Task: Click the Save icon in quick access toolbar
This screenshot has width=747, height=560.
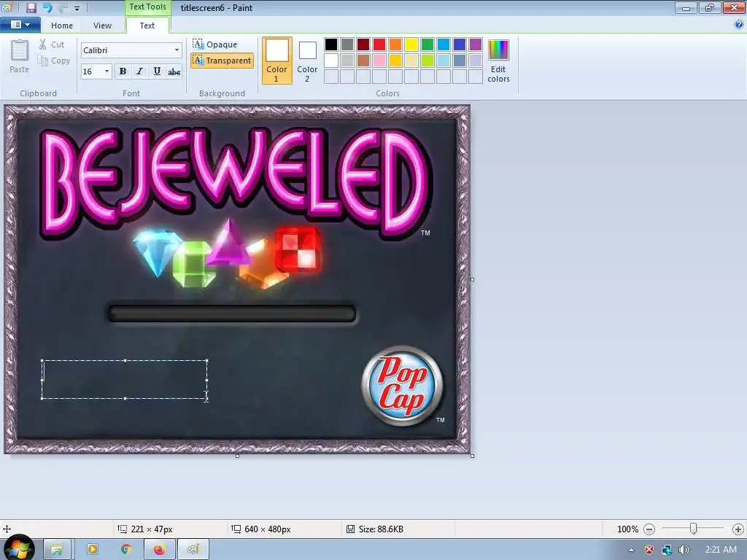Action: click(x=31, y=7)
